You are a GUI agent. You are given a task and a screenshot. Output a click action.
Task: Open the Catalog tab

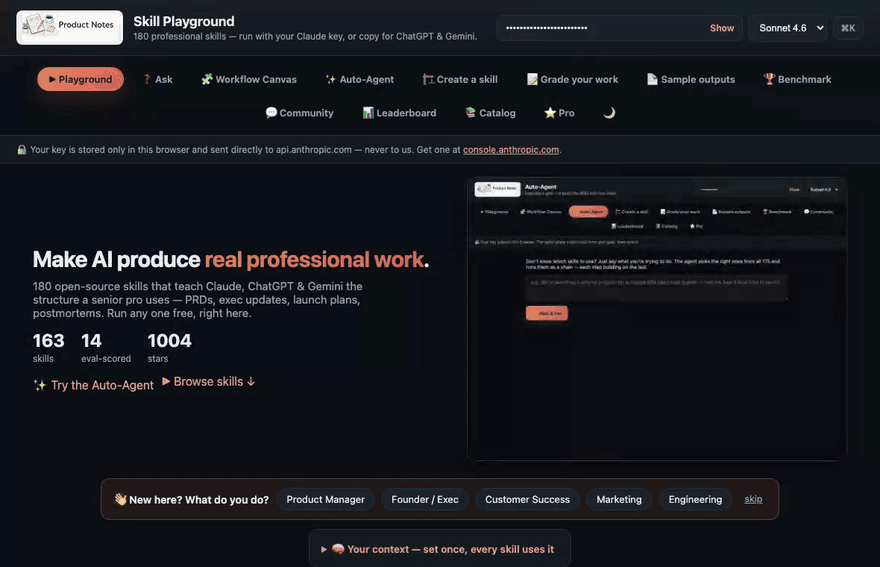491,113
